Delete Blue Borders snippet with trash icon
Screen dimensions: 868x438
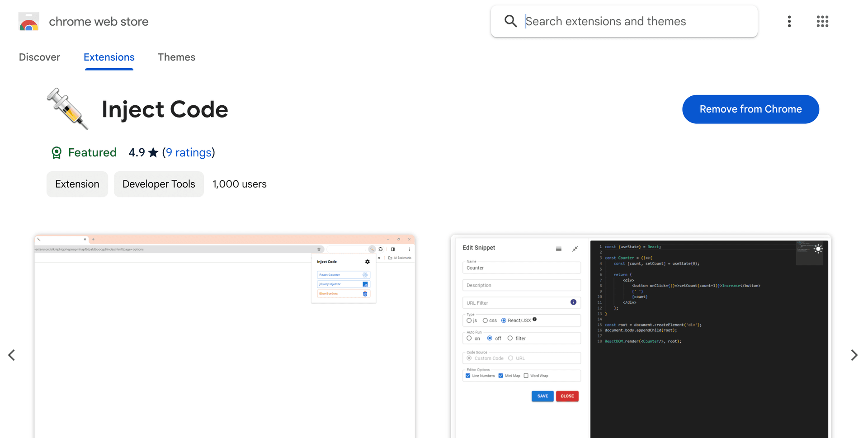point(365,294)
